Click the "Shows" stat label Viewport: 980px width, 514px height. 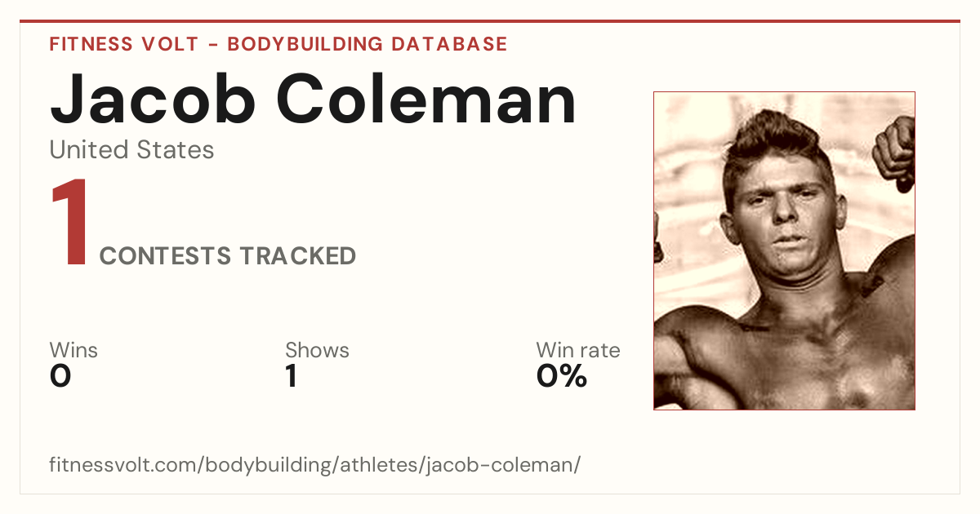(317, 351)
